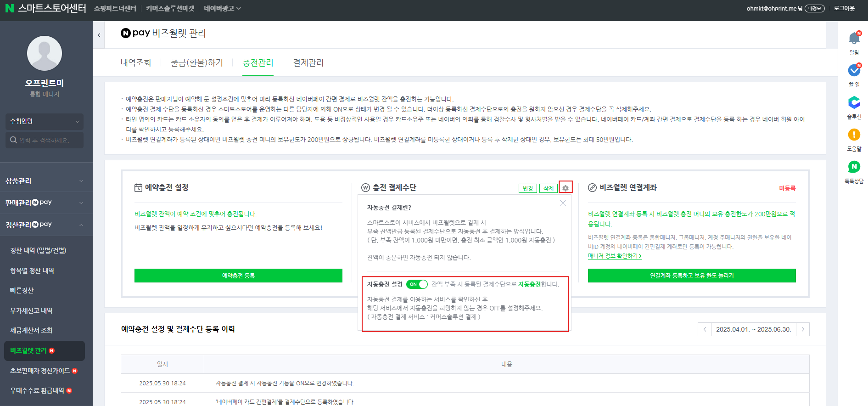
Task: Open the 네이버광고 dropdown in header
Action: (x=222, y=8)
